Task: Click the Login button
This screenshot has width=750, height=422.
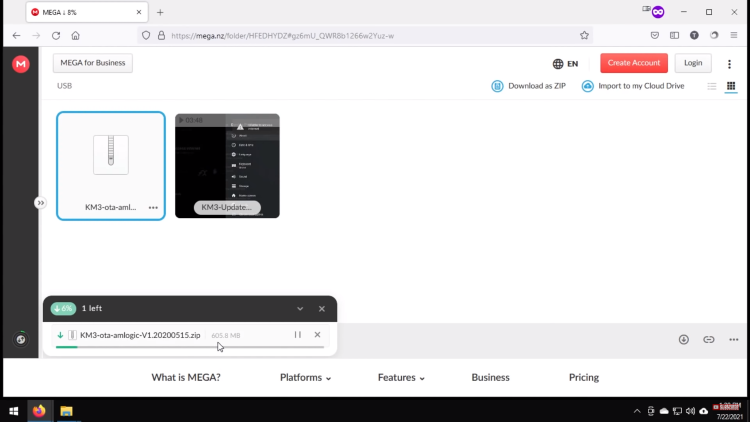Action: coord(693,63)
